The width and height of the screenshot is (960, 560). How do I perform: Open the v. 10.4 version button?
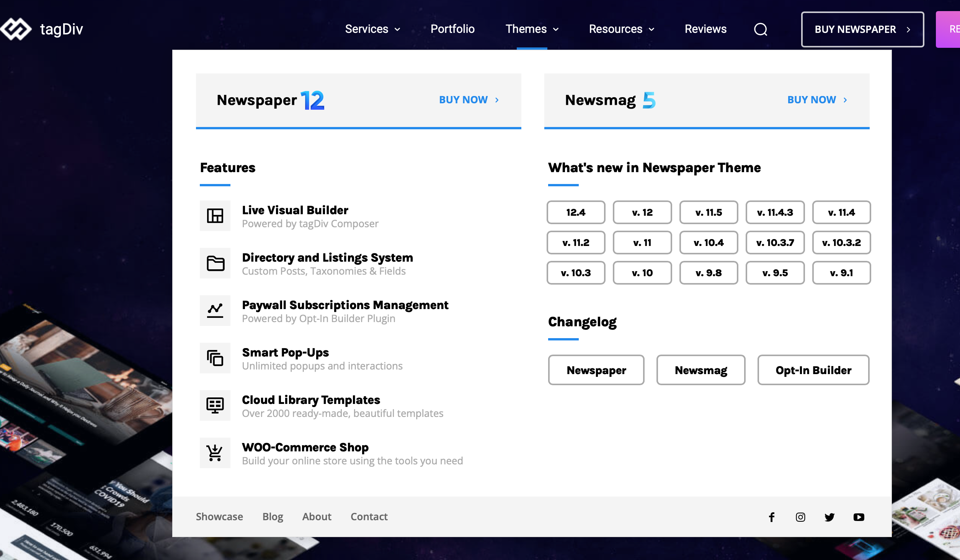tap(709, 243)
